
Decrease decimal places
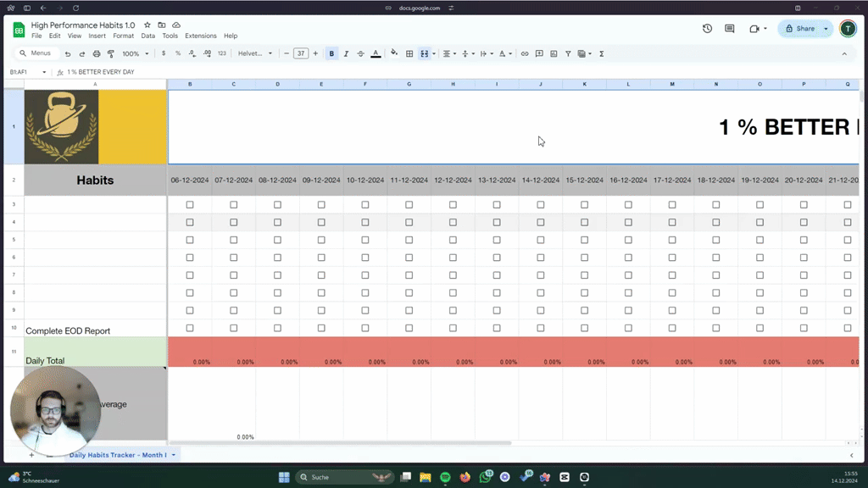[x=192, y=53]
